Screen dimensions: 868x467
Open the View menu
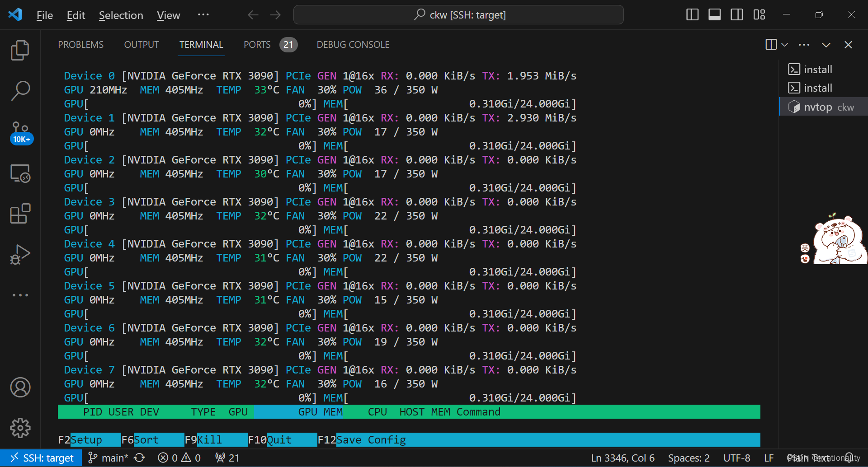[x=169, y=15]
